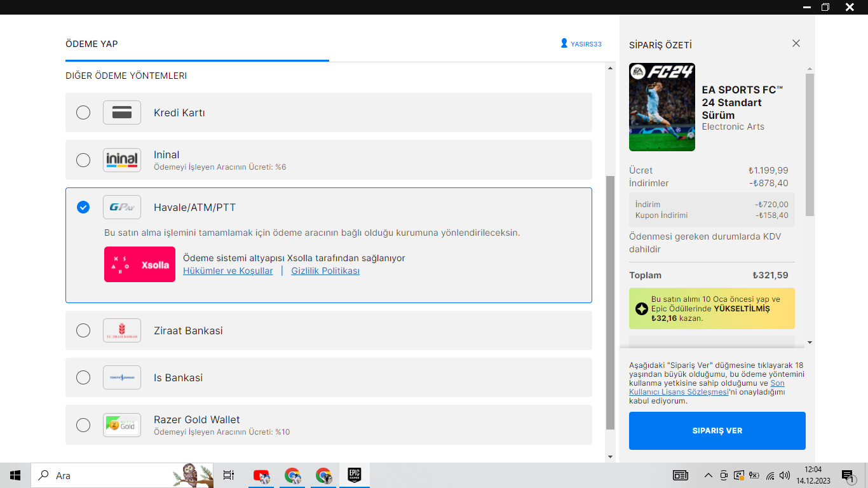The width and height of the screenshot is (868, 488).
Task: Click the SİPARİŞ VER button
Action: tap(717, 431)
